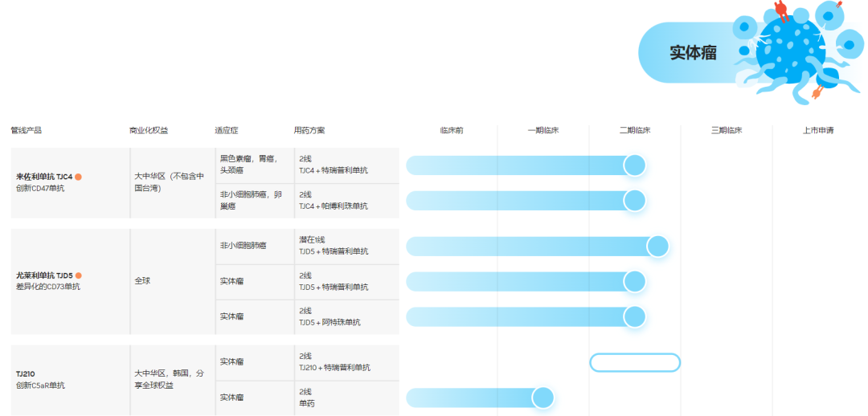The height and width of the screenshot is (416, 868).
Task: Click progress bar endpoint for 2线 TJD5 + 特瑞普利单抗
Action: pos(634,282)
